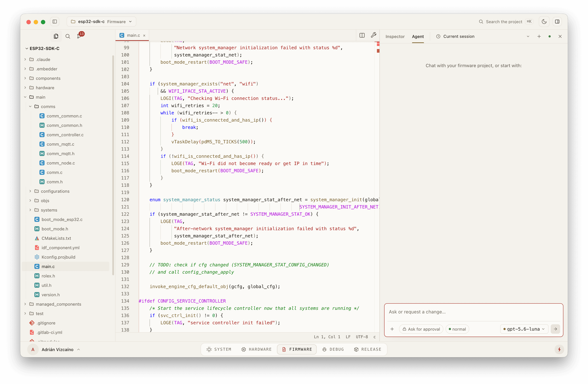Switch to the DEBUG mode tab
The image size is (588, 384).
pyautogui.click(x=333, y=349)
